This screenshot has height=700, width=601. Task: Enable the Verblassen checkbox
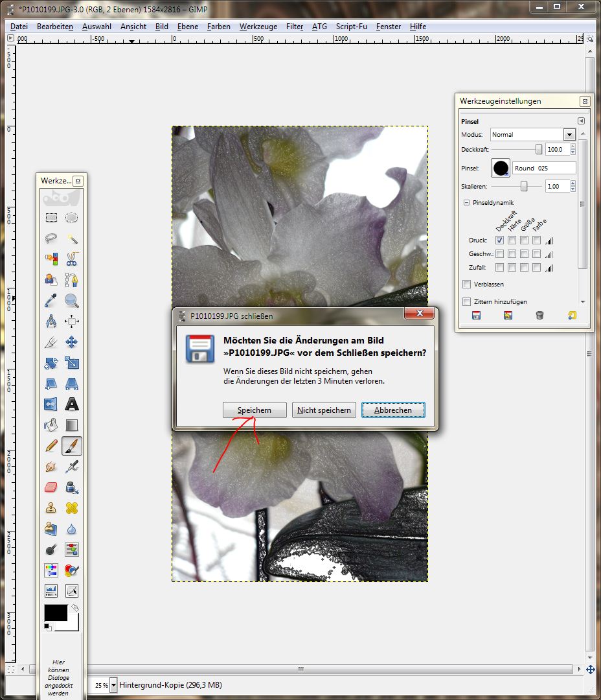(x=466, y=284)
